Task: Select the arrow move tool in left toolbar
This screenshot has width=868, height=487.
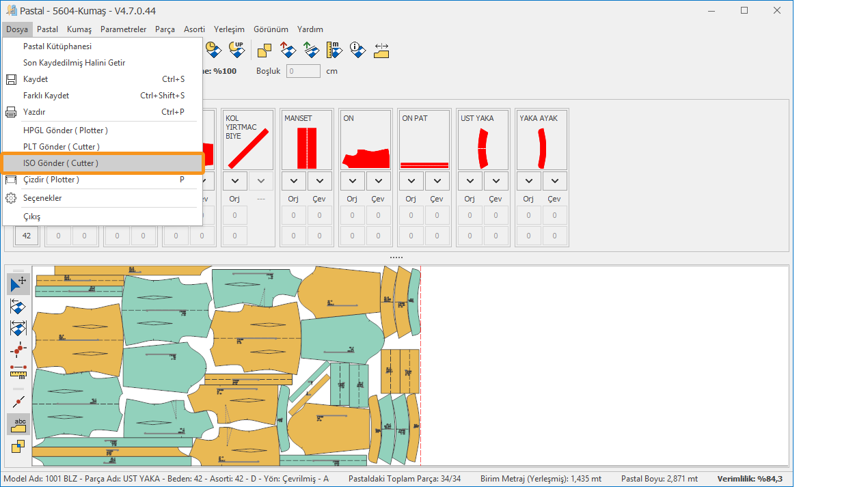Action: 18,284
